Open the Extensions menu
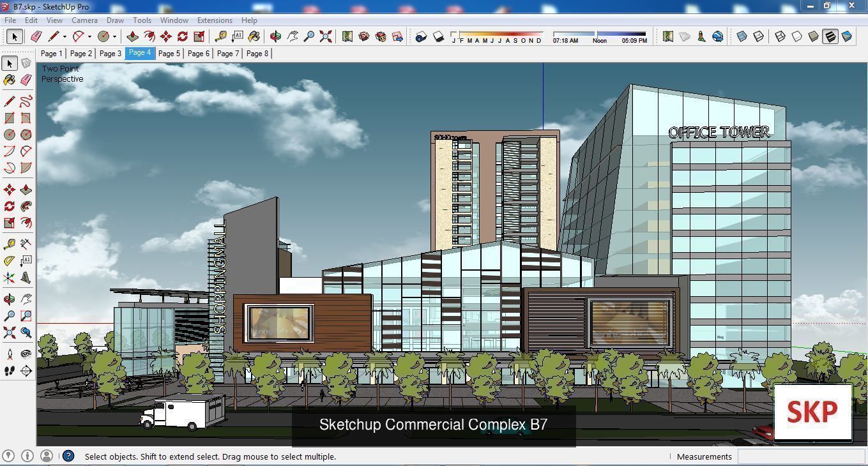The width and height of the screenshot is (868, 466). tap(215, 20)
